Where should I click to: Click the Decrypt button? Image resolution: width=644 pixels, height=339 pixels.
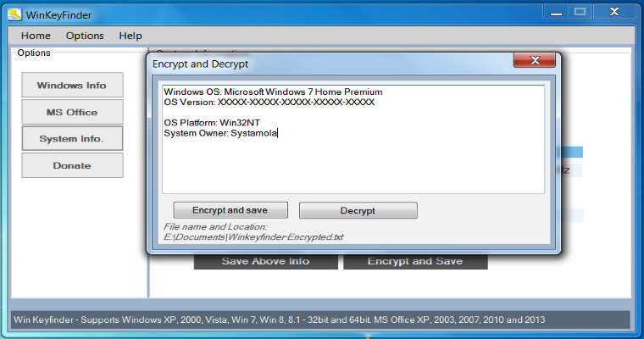pos(358,210)
